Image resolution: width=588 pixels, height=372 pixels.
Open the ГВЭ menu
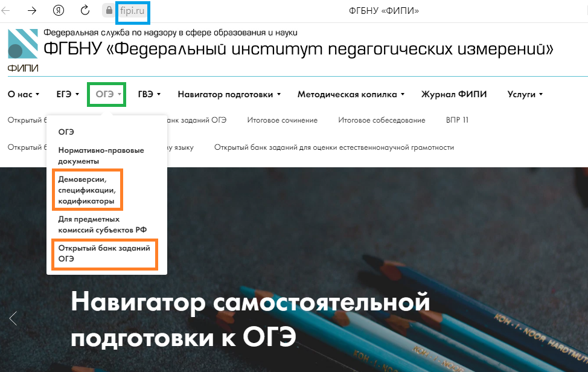click(149, 94)
